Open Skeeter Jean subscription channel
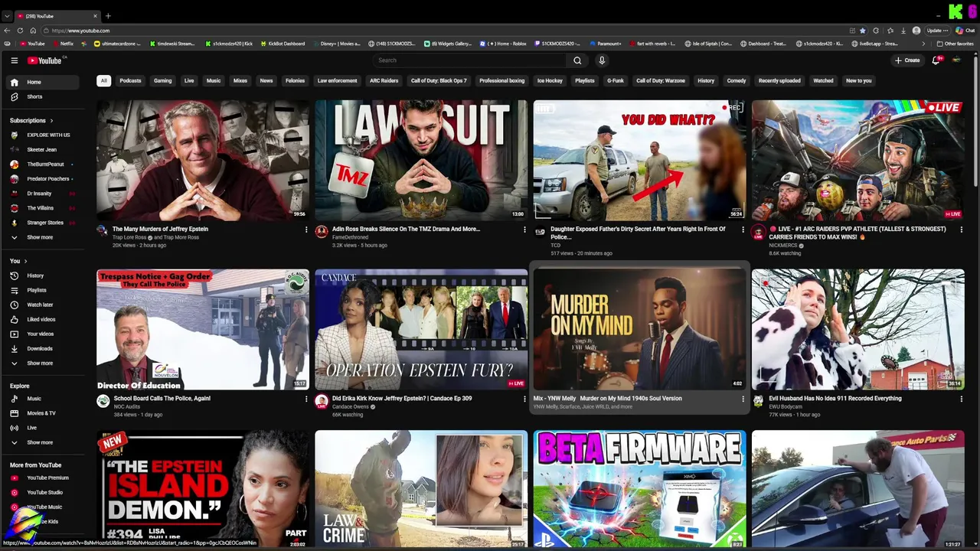This screenshot has height=551, width=980. [x=42, y=149]
